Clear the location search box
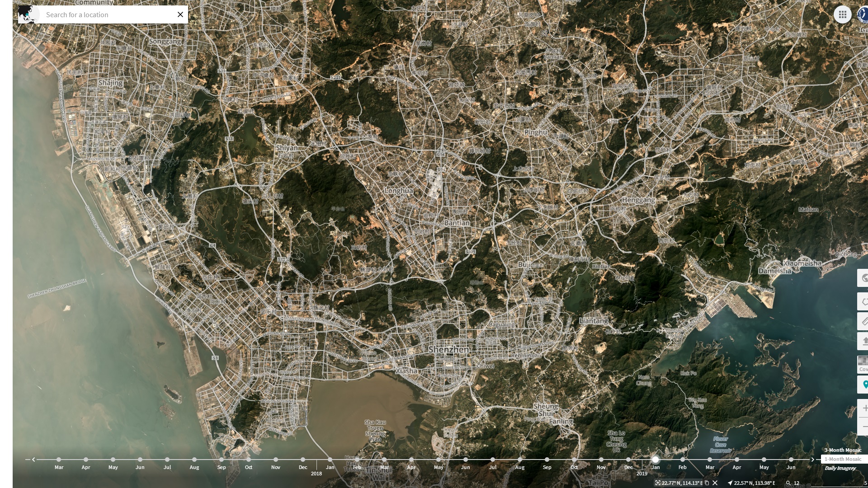This screenshot has width=868, height=488. 180,15
